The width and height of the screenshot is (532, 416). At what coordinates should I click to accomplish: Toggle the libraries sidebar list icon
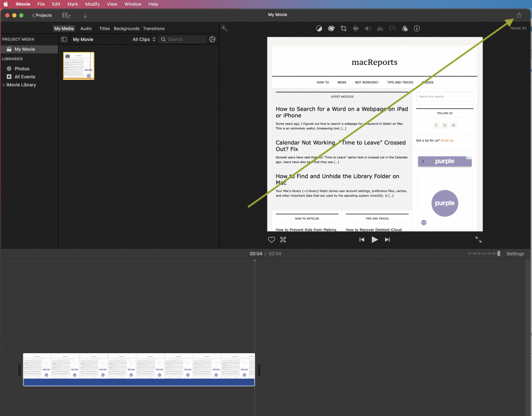tap(64, 39)
